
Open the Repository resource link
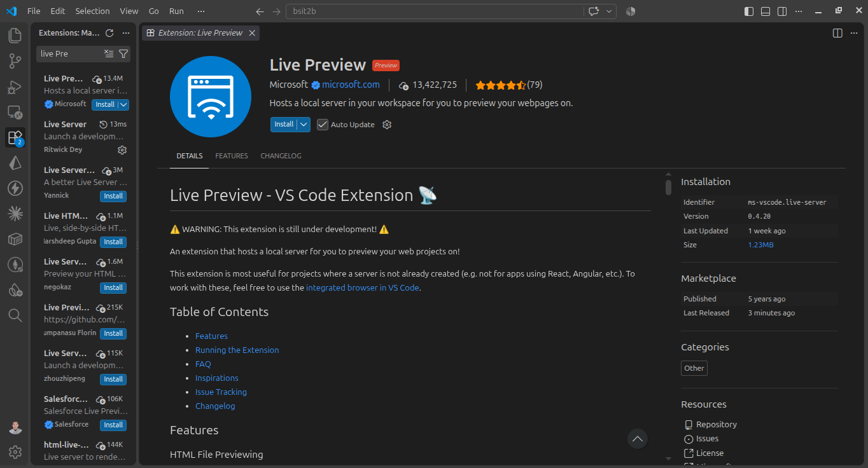tap(717, 425)
